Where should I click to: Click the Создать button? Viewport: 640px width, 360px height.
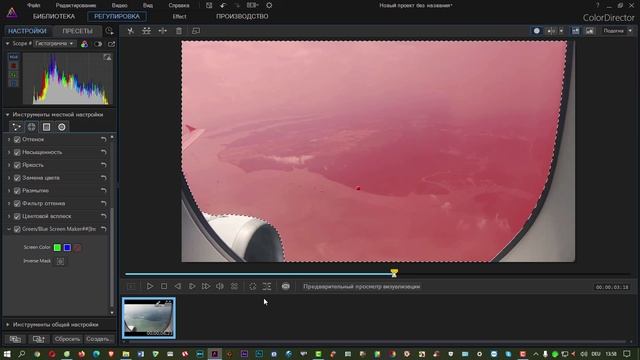pyautogui.click(x=98, y=339)
